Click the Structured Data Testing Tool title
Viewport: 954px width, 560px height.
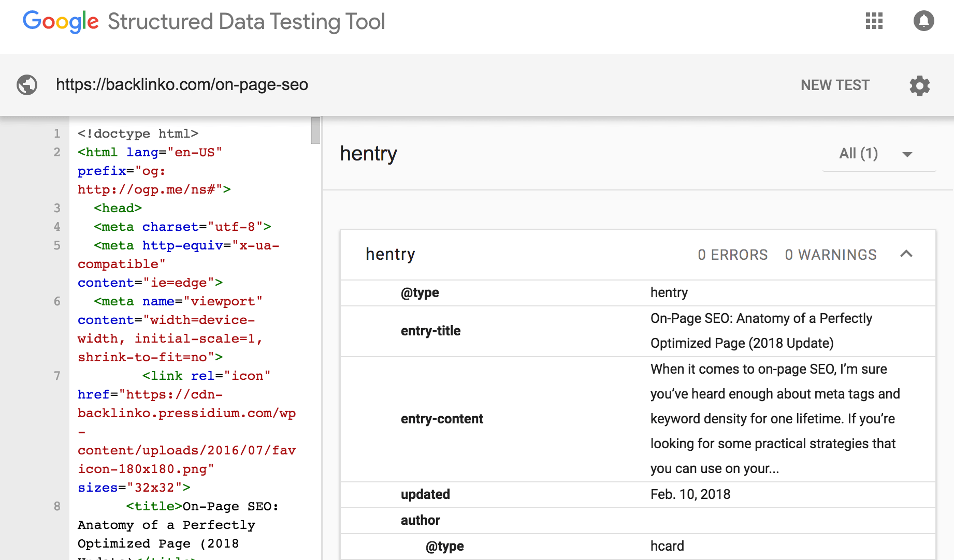tap(247, 22)
